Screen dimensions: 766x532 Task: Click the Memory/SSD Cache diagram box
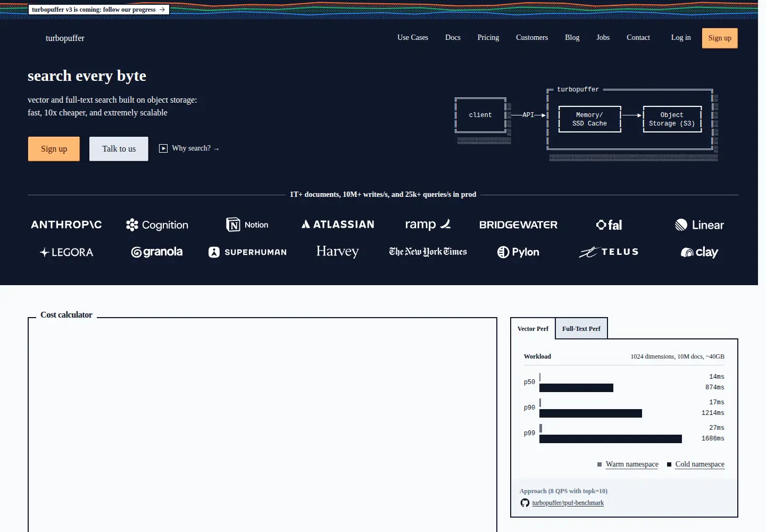pyautogui.click(x=589, y=119)
